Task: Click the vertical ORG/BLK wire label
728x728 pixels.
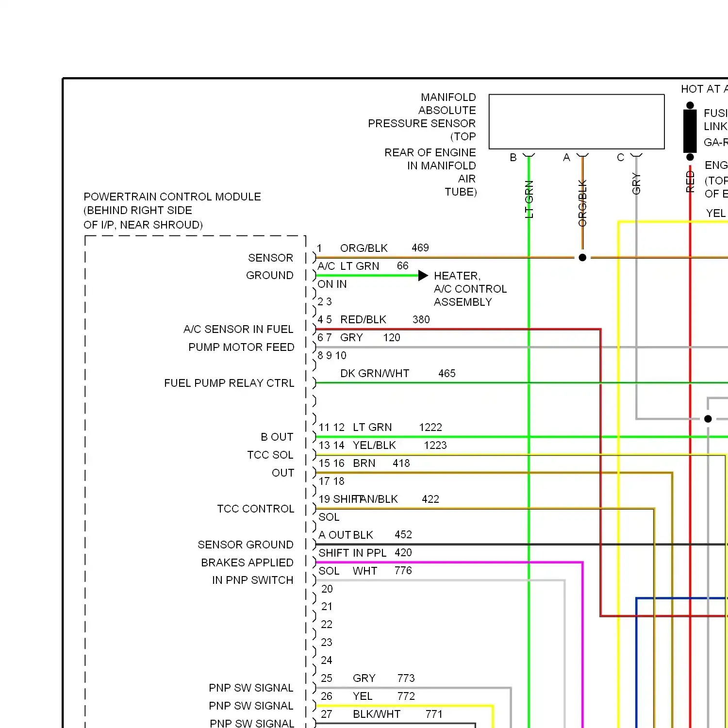Action: (x=582, y=203)
